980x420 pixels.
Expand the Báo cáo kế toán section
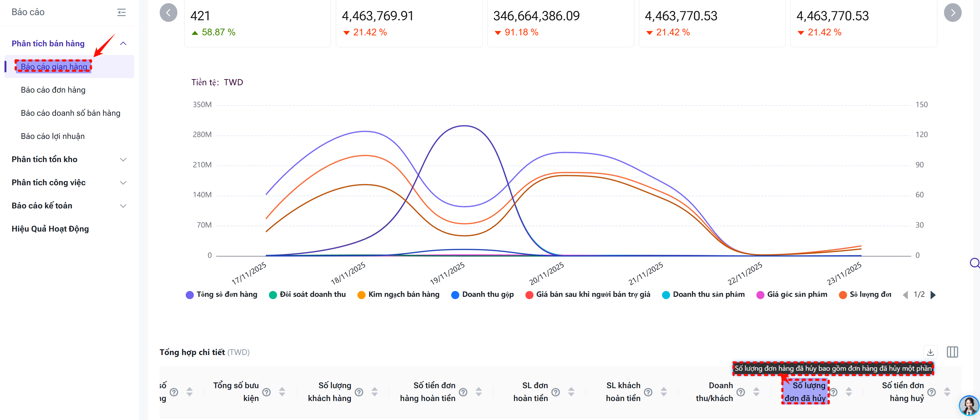123,206
